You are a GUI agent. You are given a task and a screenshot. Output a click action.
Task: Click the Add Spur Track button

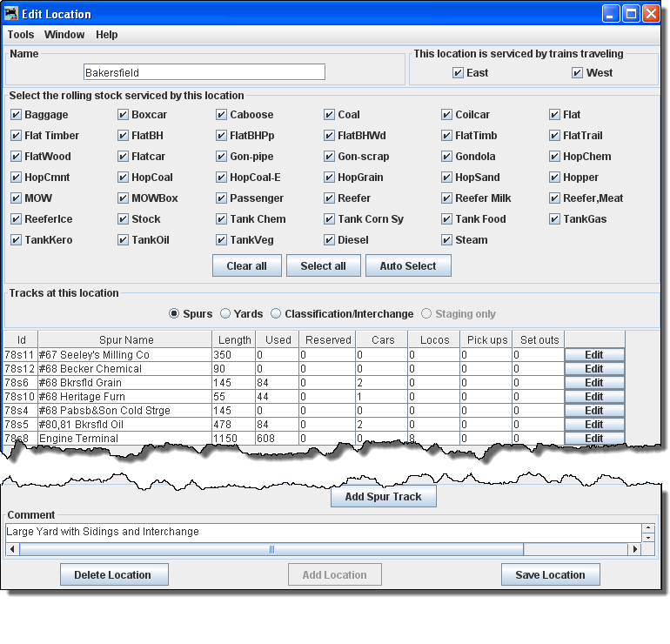(383, 497)
